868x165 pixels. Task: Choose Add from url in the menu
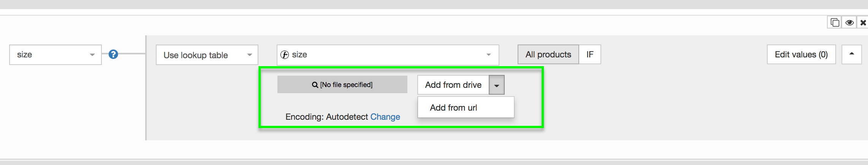tap(453, 108)
